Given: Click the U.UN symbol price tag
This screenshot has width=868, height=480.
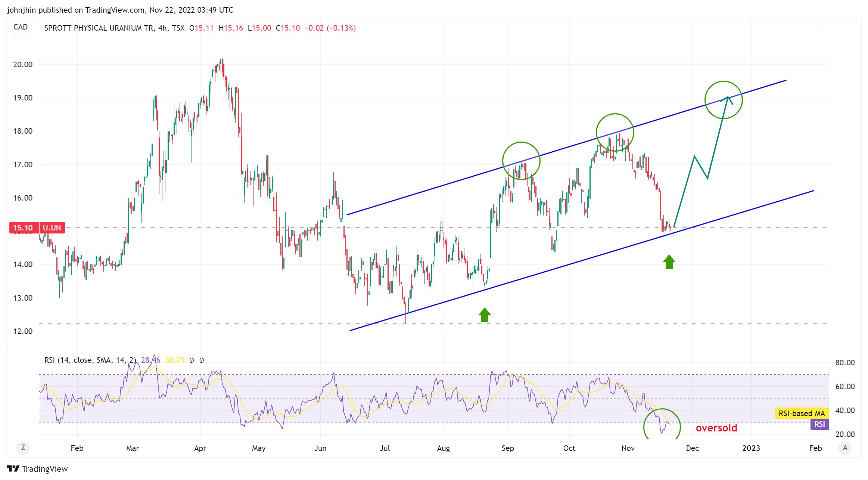Looking at the screenshot, I should (x=52, y=227).
